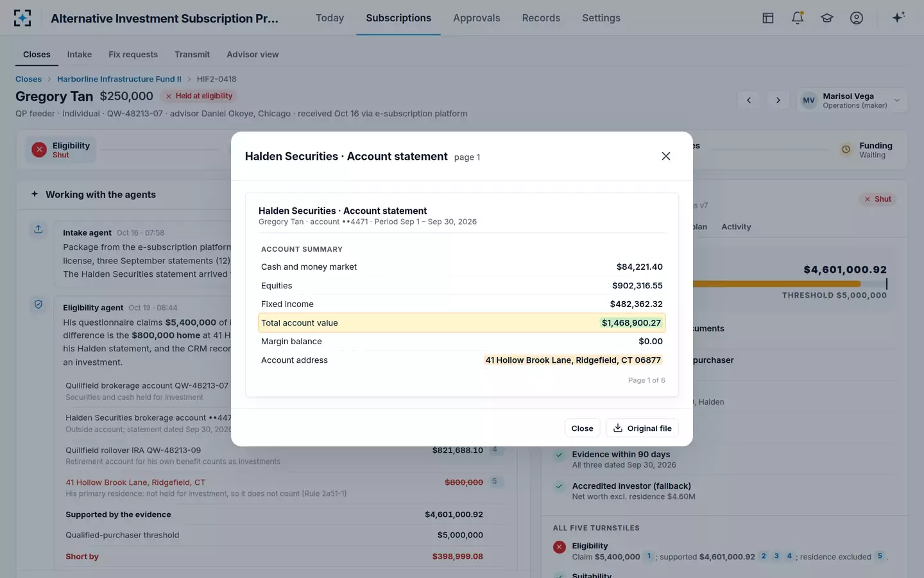The height and width of the screenshot is (578, 924).
Task: Switch to the Approvals tab
Action: (x=477, y=18)
